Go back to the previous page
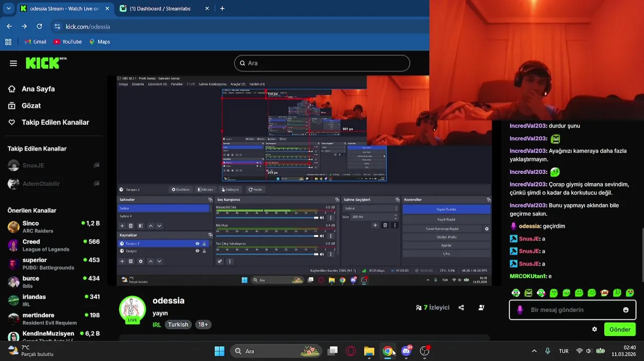The image size is (644, 361). coord(9,27)
